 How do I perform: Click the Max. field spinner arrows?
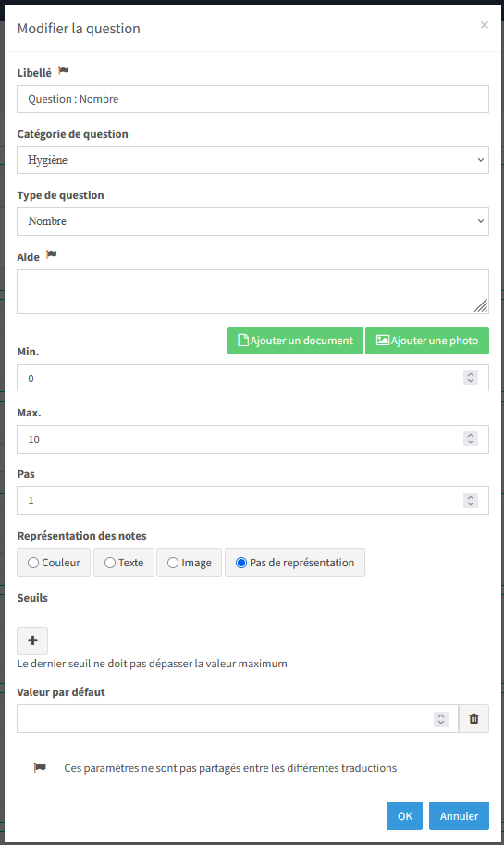[471, 440]
